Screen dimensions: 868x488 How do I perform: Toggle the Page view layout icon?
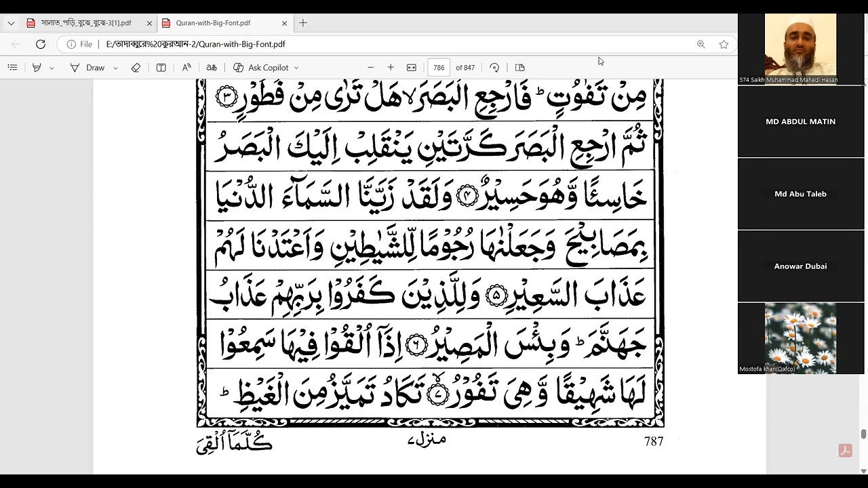point(520,68)
